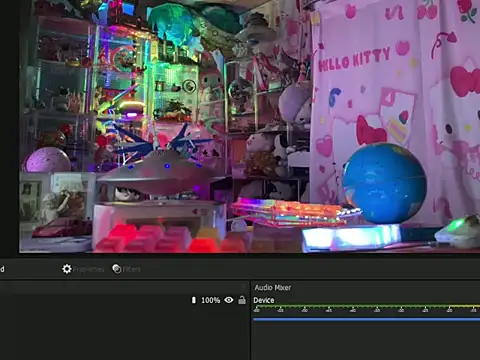Select the Audio Mixer panel title
Screen dimensions: 480x360
[x=273, y=288]
